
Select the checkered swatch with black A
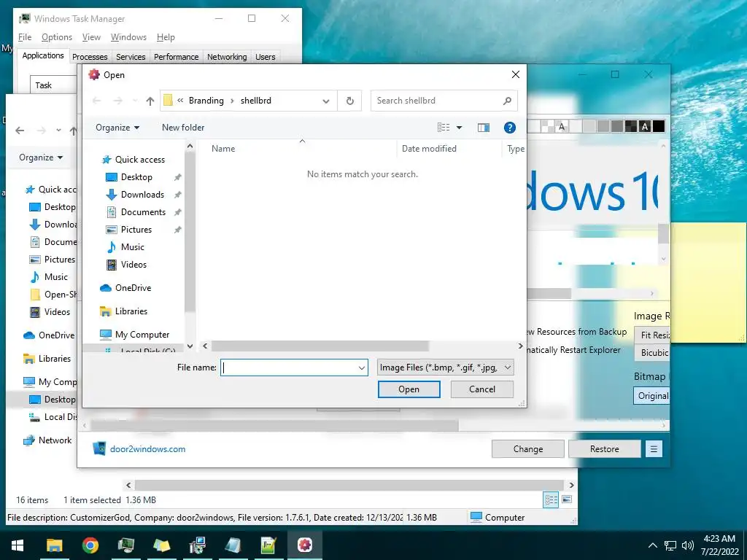pyautogui.click(x=562, y=126)
